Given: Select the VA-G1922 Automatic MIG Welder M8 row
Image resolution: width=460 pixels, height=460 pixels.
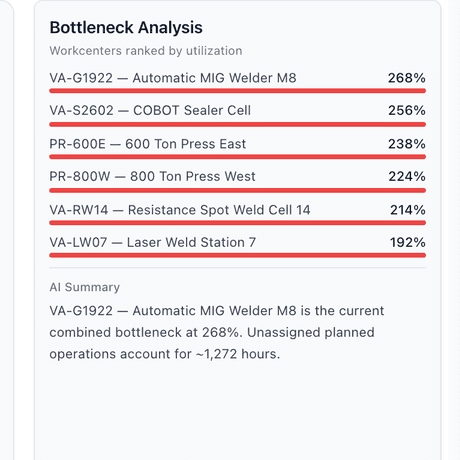Looking at the screenshot, I should tap(237, 82).
